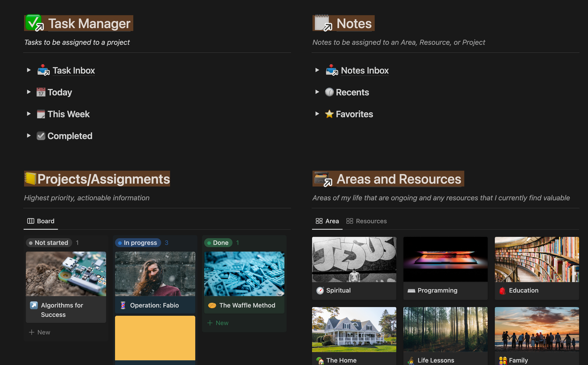Screen dimensions: 588x365
Task: Click the green checkmark Task Manager icon
Action: click(34, 23)
